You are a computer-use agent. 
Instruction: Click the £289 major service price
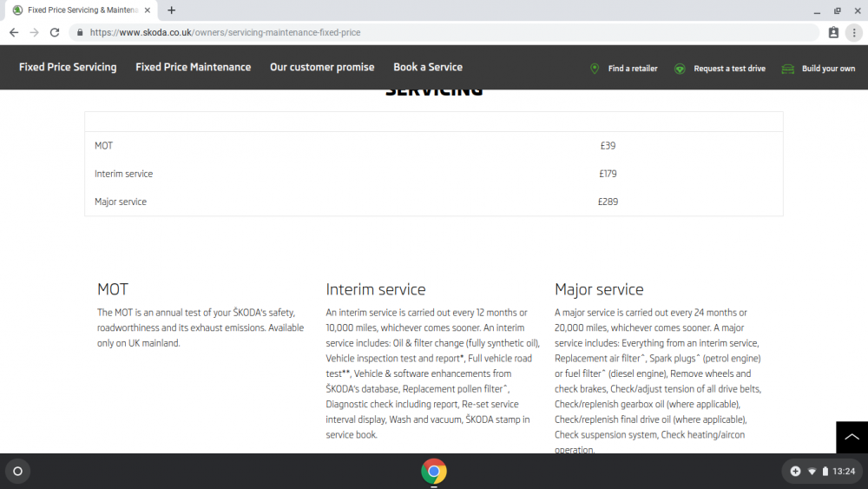(608, 202)
